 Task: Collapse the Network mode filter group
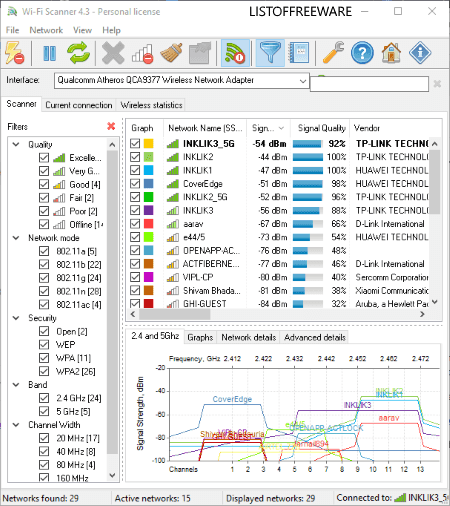click(x=16, y=238)
